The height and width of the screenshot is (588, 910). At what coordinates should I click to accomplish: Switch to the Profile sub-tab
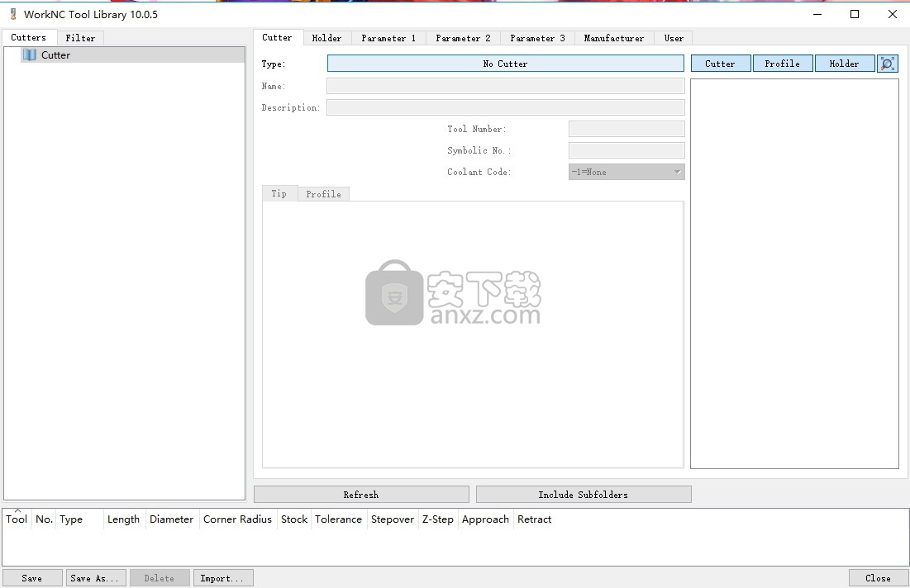click(x=323, y=194)
